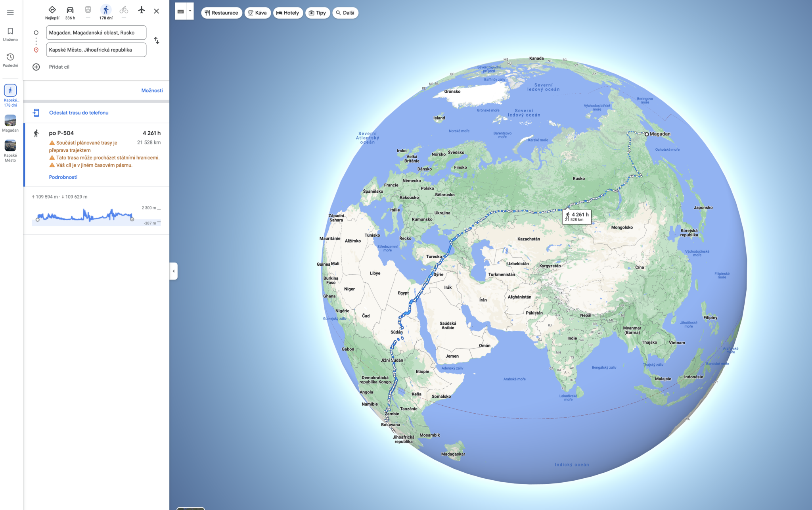Select the car travel mode showing 336 h
812x510 pixels.
[70, 10]
